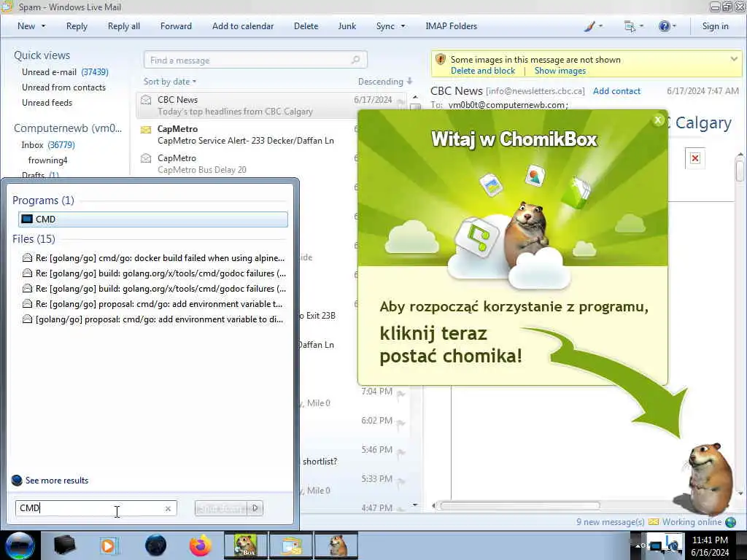Click the search magnifier in Find a message
Screen dimensions: 747x560
tap(356, 60)
